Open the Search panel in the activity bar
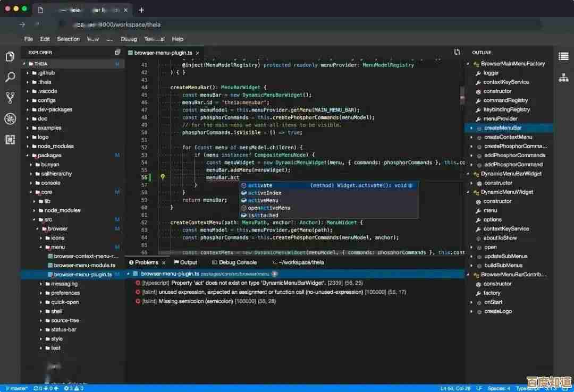574x392 pixels. pyautogui.click(x=10, y=76)
